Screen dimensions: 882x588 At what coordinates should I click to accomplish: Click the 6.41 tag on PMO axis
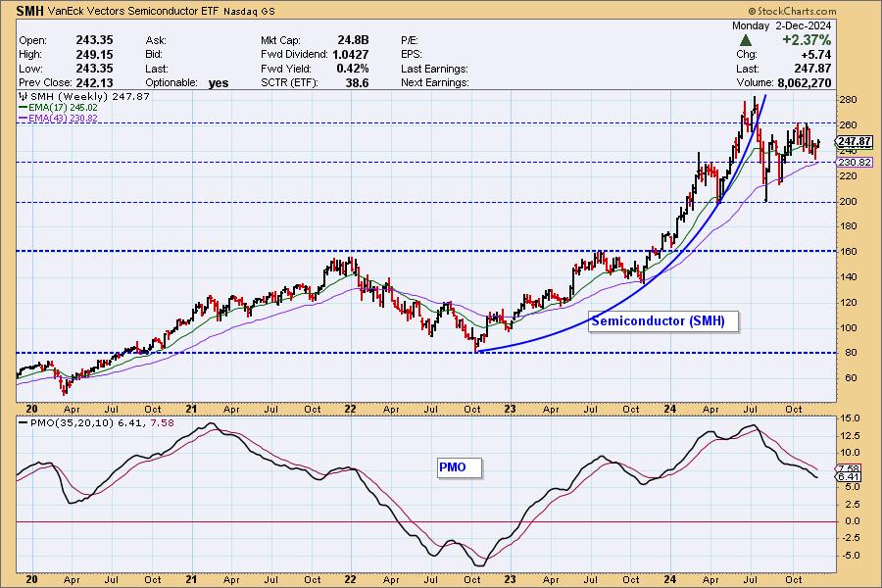click(x=849, y=476)
